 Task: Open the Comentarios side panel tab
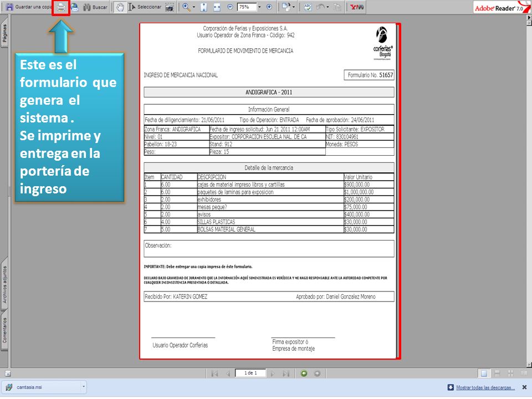(4, 330)
